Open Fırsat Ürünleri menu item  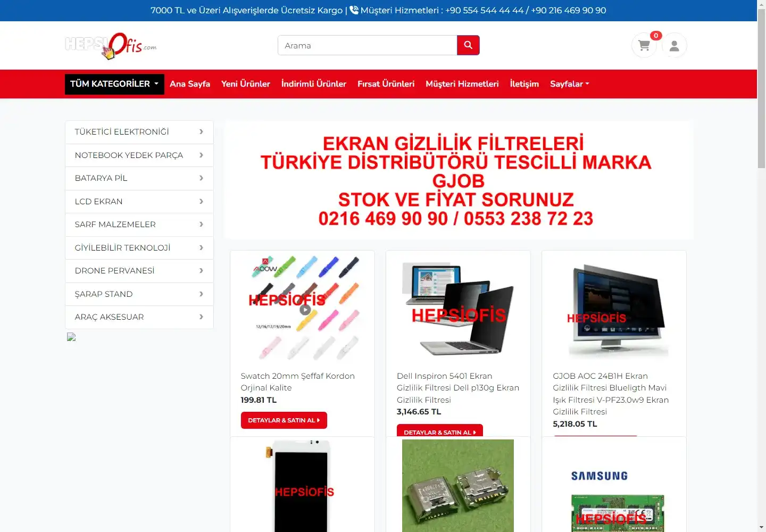coord(386,84)
